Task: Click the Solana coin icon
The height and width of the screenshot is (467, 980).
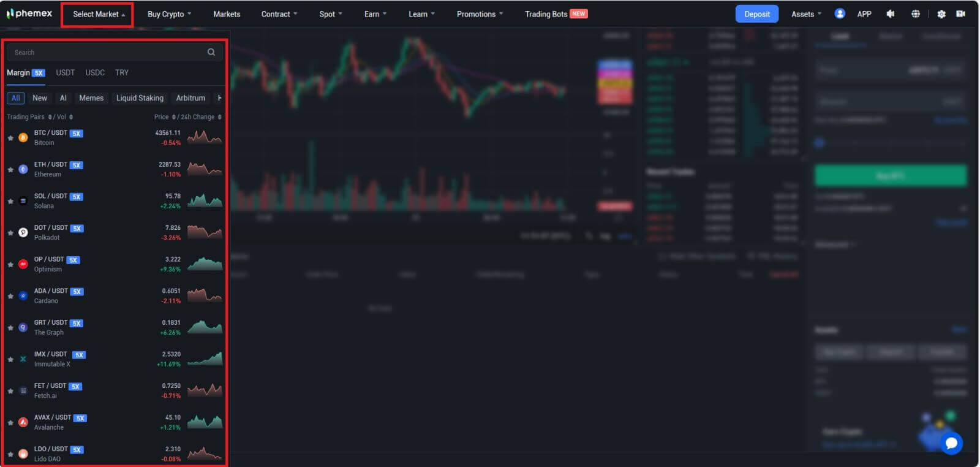Action: click(x=23, y=201)
